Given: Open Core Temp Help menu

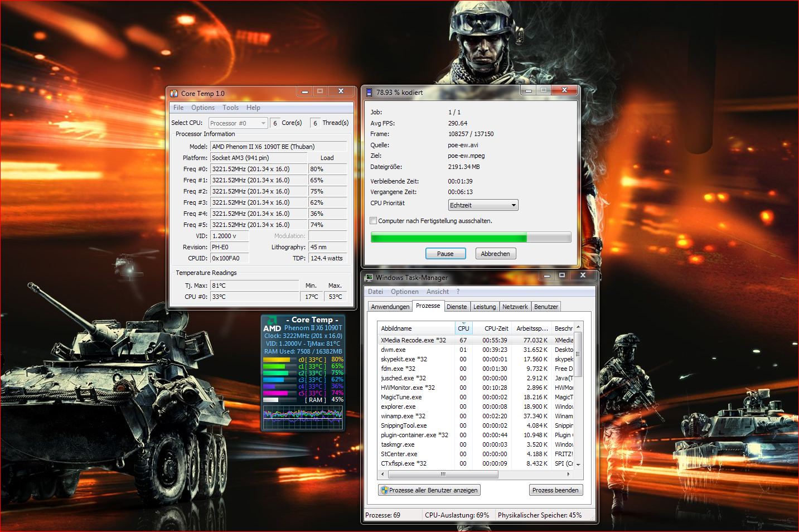Looking at the screenshot, I should coord(253,108).
